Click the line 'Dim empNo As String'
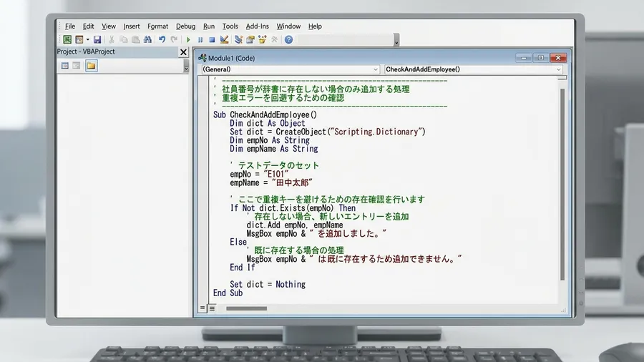The image size is (644, 362). pos(270,140)
